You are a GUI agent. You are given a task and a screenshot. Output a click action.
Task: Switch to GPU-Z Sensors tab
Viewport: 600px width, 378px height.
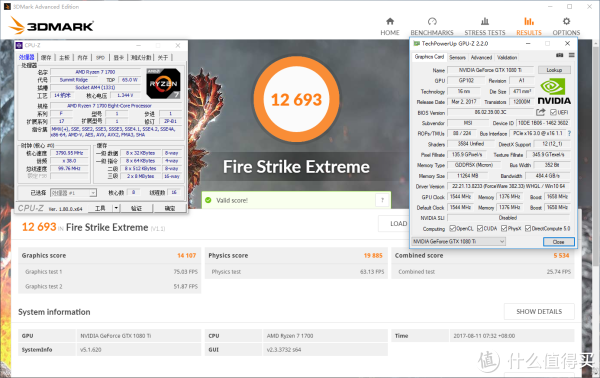click(457, 57)
